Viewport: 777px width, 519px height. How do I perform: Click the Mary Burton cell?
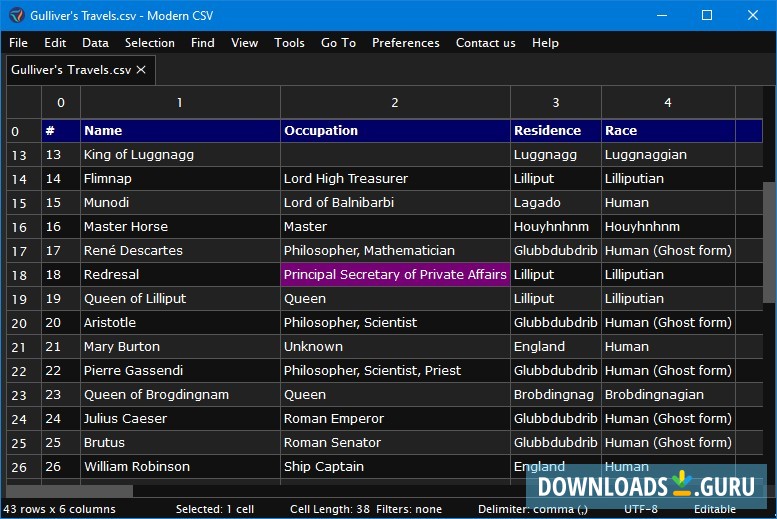point(180,346)
